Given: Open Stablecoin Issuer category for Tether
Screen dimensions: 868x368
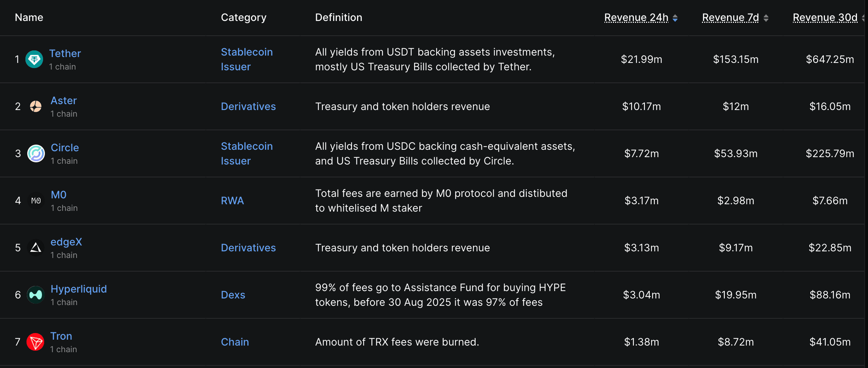Looking at the screenshot, I should [x=247, y=59].
